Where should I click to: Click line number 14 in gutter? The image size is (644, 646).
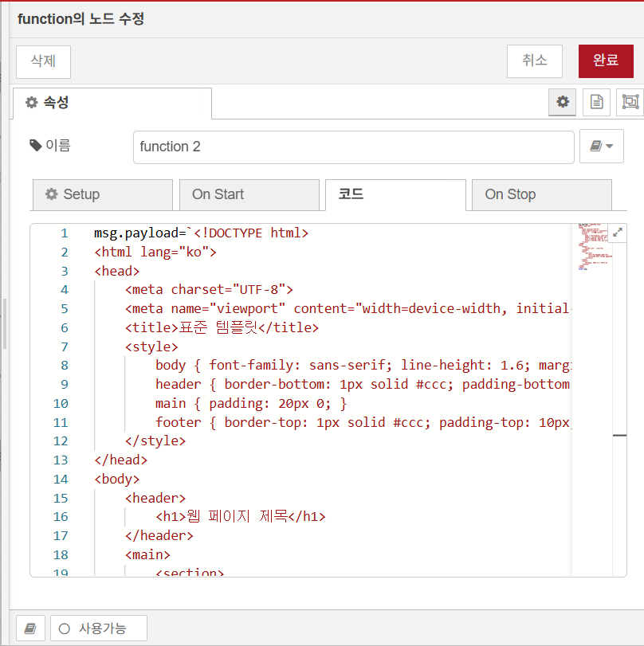point(61,479)
